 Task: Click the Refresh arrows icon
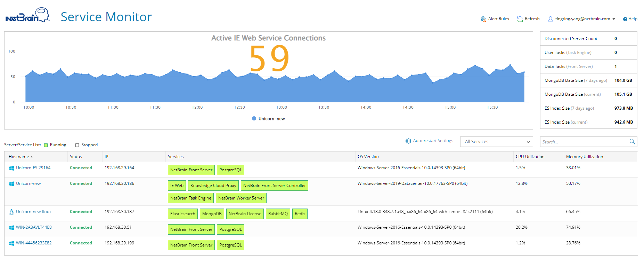(520, 19)
